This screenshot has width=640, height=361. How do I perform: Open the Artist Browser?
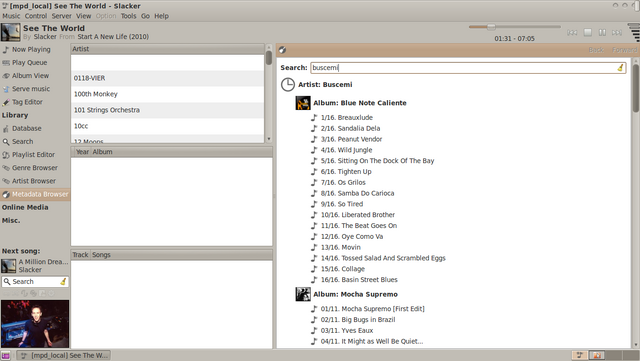(33, 181)
